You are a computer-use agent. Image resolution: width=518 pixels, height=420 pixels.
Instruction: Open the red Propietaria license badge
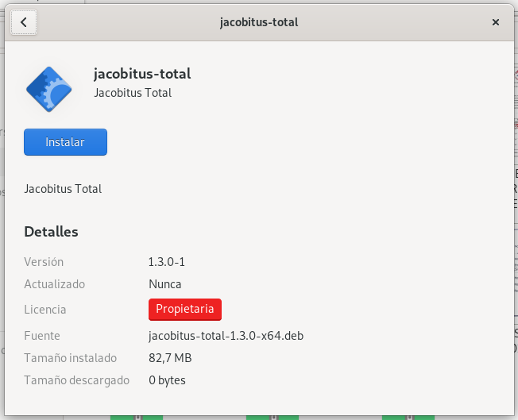pyautogui.click(x=184, y=309)
